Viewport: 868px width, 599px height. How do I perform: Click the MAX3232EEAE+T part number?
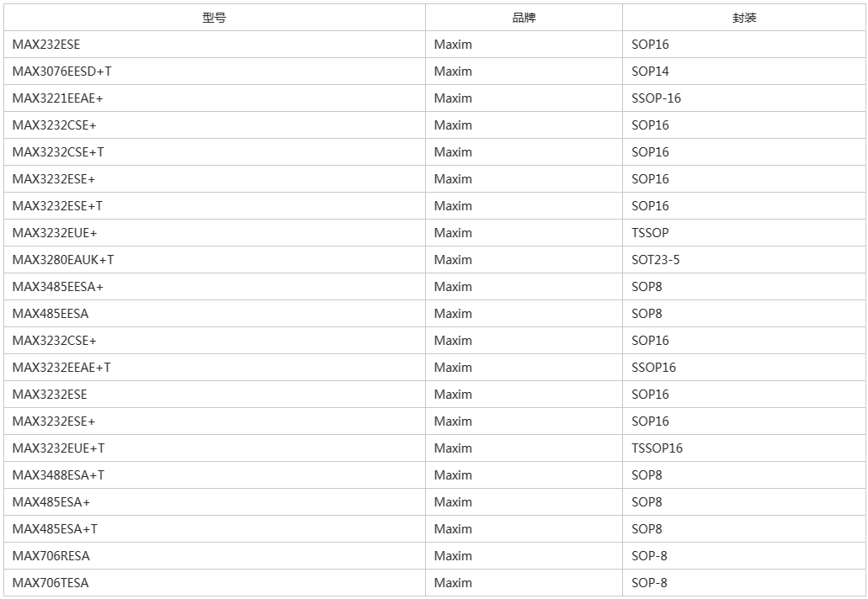[61, 368]
